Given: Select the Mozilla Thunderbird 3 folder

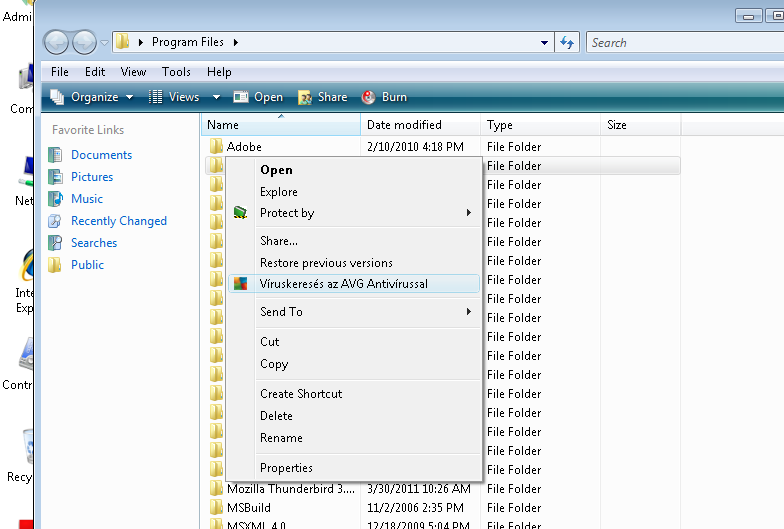Looking at the screenshot, I should (290, 489).
